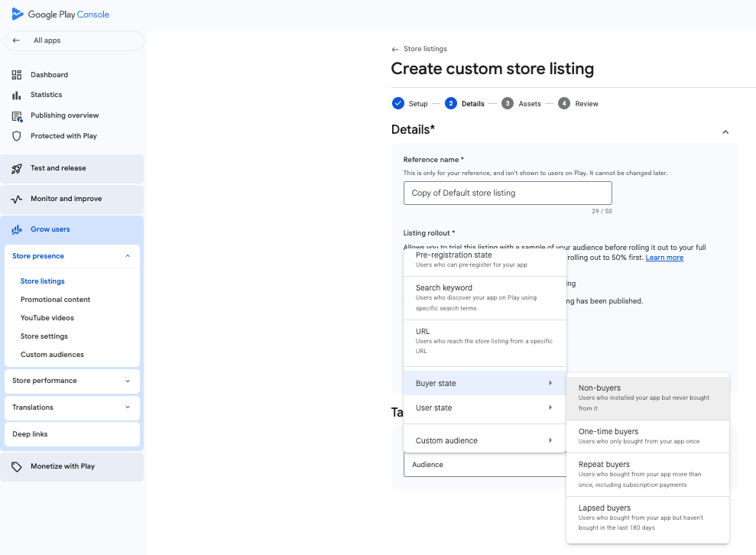Select the Search keyword option
Screen dimensions: 756x555
(485, 297)
